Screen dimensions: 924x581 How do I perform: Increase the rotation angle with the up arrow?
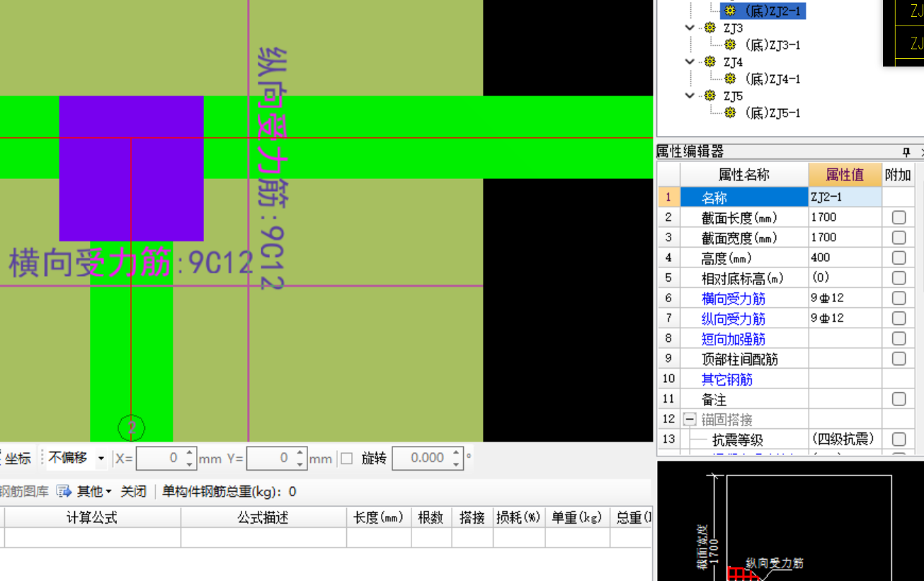click(x=457, y=454)
